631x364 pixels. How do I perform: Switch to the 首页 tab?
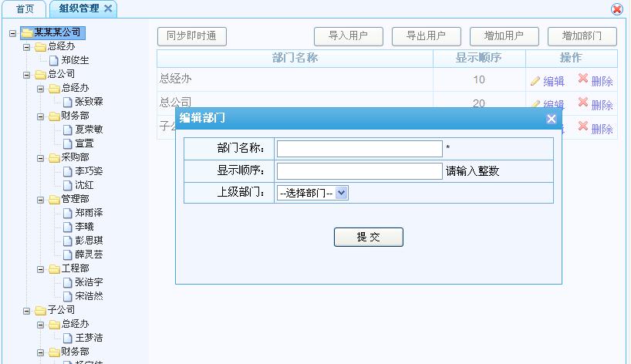[x=25, y=8]
